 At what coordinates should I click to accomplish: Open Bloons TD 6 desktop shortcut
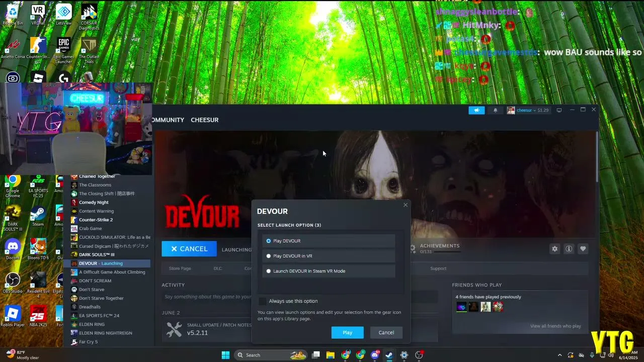point(38,249)
